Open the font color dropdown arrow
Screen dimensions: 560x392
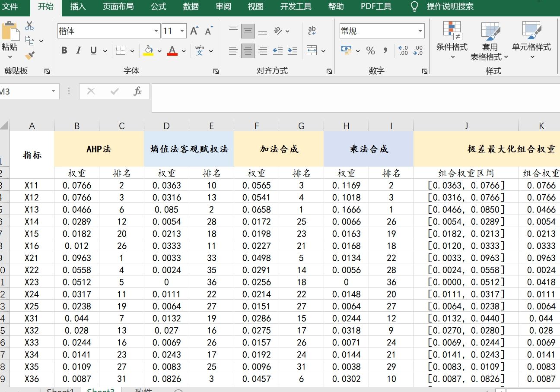[x=184, y=51]
